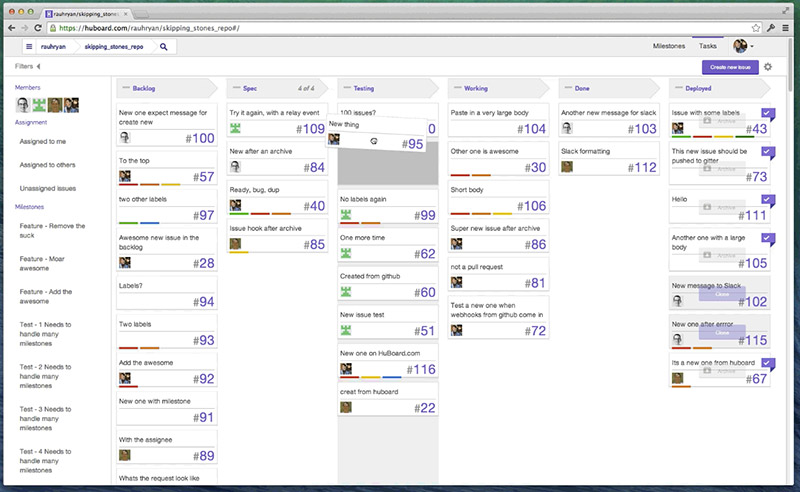Click assignee avatar on issue #112

point(567,166)
